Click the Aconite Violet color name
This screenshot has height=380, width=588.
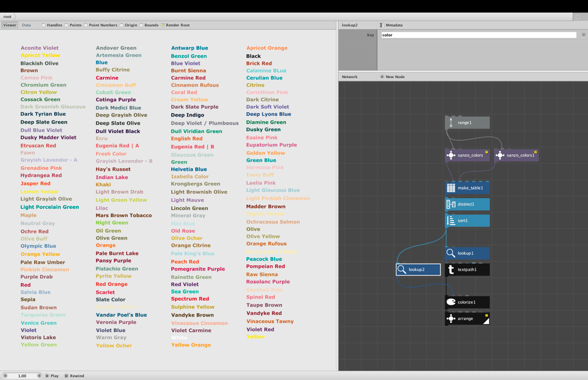40,48
